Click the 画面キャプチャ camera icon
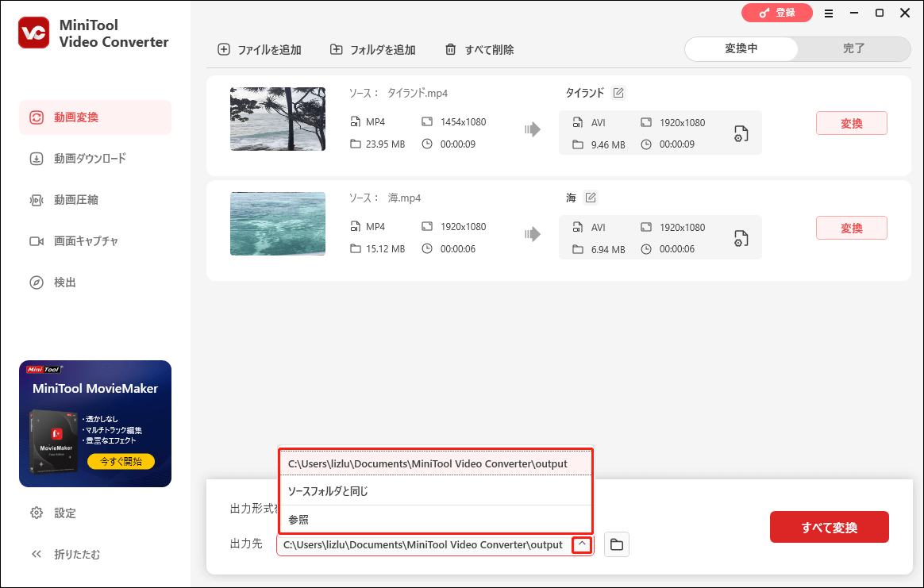Image resolution: width=924 pixels, height=588 pixels. coord(37,241)
